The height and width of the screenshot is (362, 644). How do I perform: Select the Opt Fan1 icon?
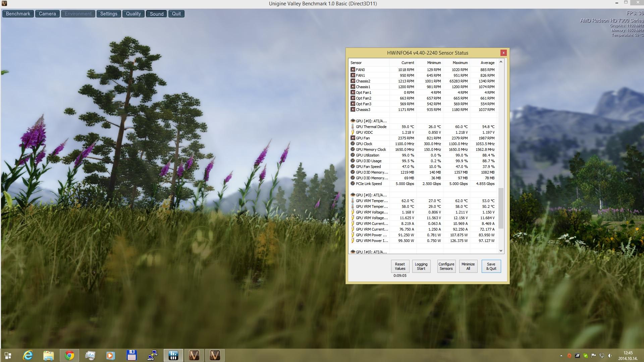(x=353, y=92)
